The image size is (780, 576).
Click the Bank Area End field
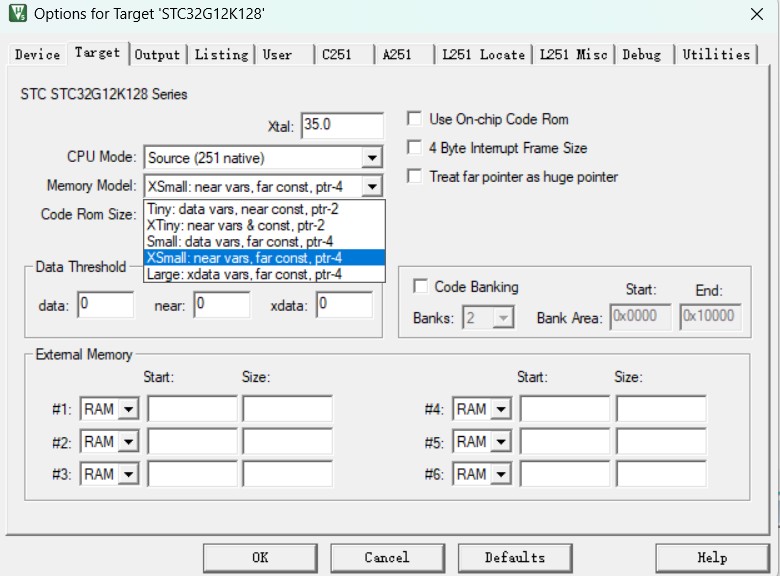pyautogui.click(x=710, y=317)
